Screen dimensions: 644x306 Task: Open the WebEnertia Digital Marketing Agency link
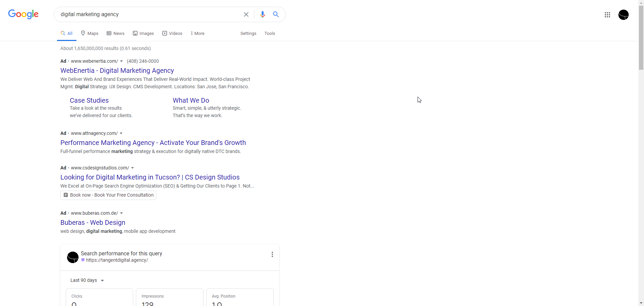[117, 70]
